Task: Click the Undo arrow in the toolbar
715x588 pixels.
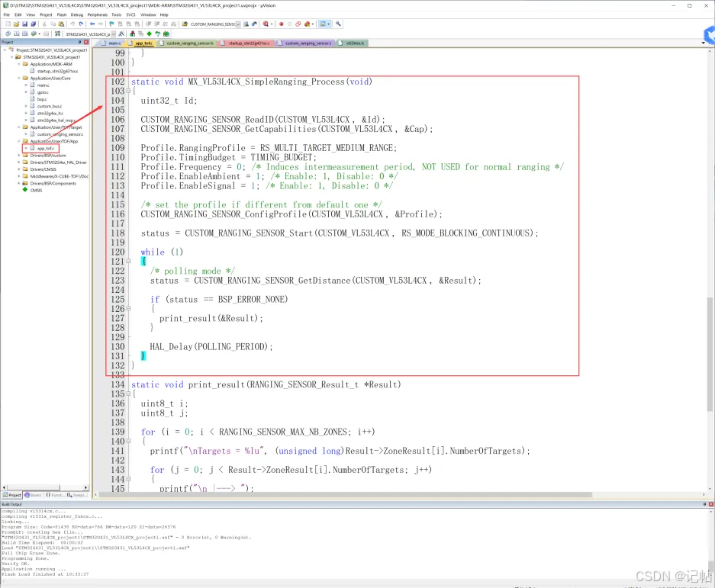Action: click(72, 24)
